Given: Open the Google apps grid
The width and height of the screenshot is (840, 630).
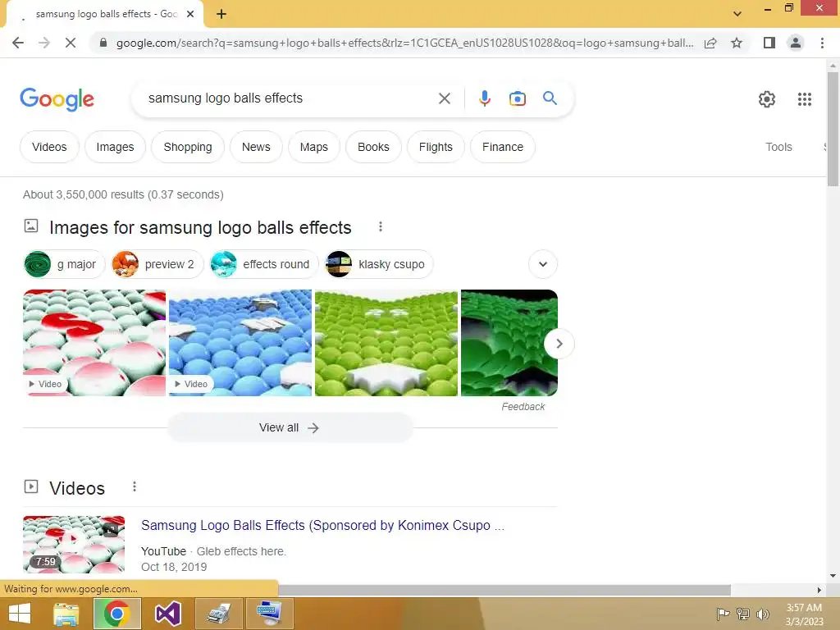Looking at the screenshot, I should click(804, 99).
